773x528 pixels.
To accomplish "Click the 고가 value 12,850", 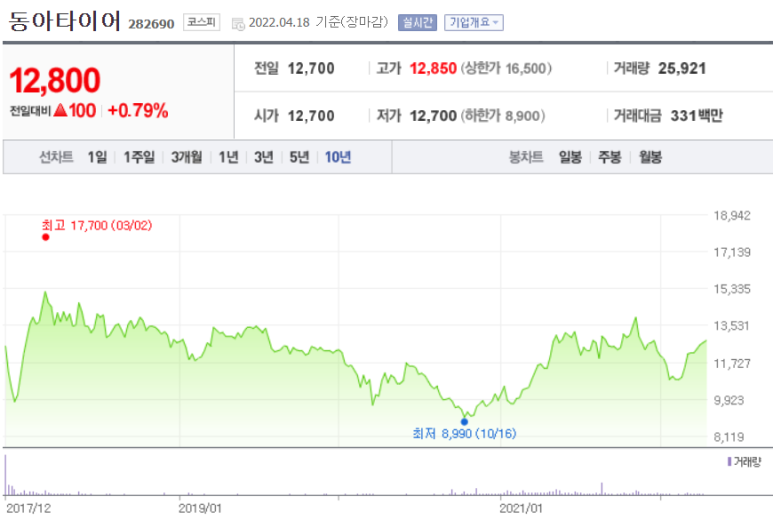I will coord(433,69).
